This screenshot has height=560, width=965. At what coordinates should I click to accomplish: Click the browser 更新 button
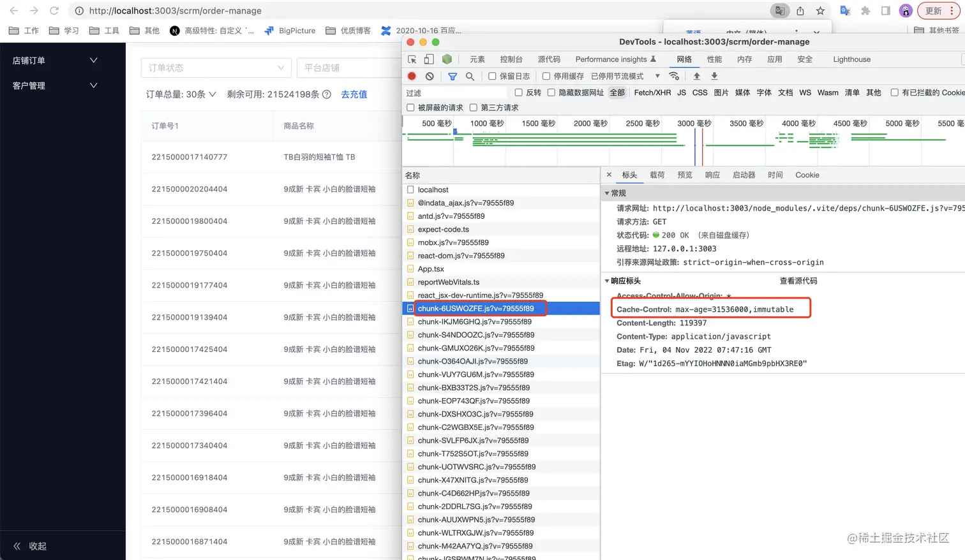click(938, 11)
